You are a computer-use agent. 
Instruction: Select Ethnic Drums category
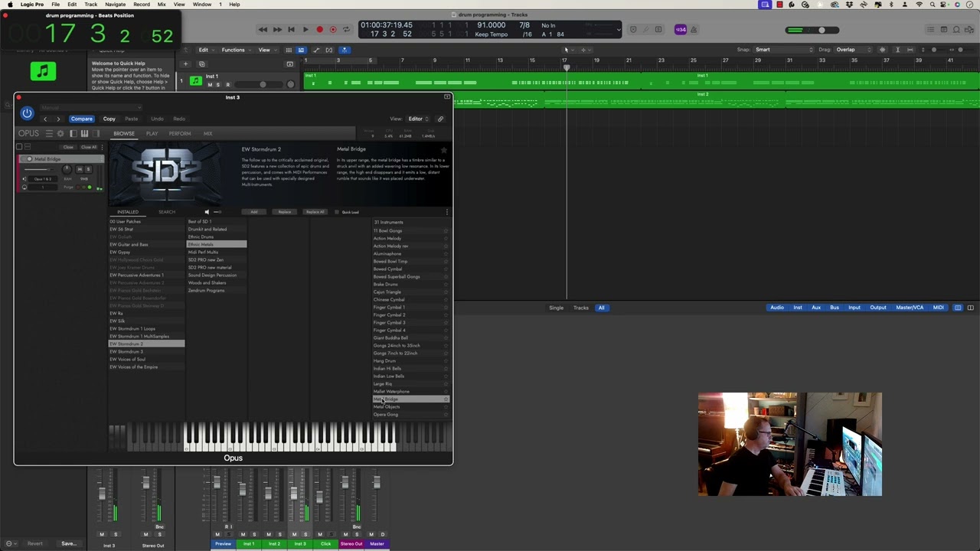point(217,236)
